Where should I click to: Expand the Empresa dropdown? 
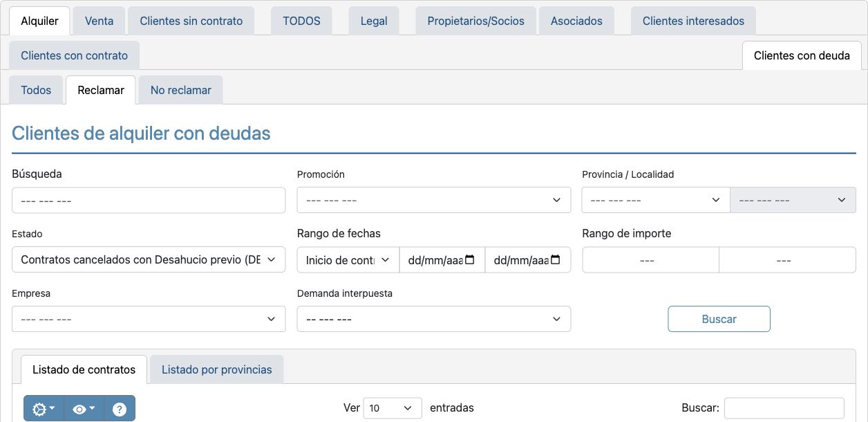click(x=149, y=319)
